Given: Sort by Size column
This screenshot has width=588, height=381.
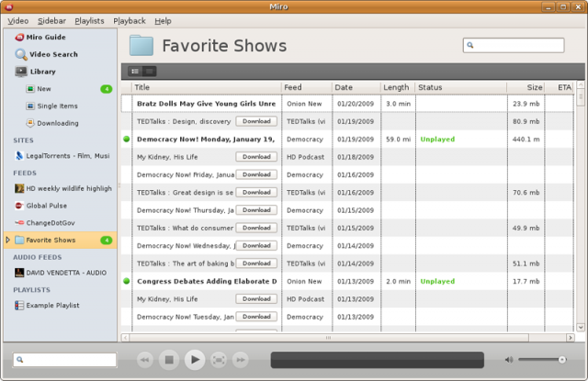Looking at the screenshot, I should pos(526,87).
